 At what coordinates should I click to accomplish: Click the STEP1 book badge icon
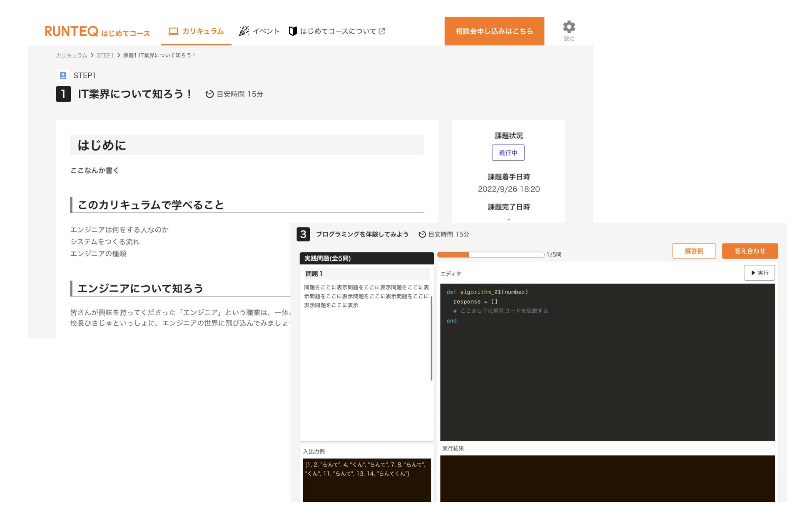tap(63, 75)
